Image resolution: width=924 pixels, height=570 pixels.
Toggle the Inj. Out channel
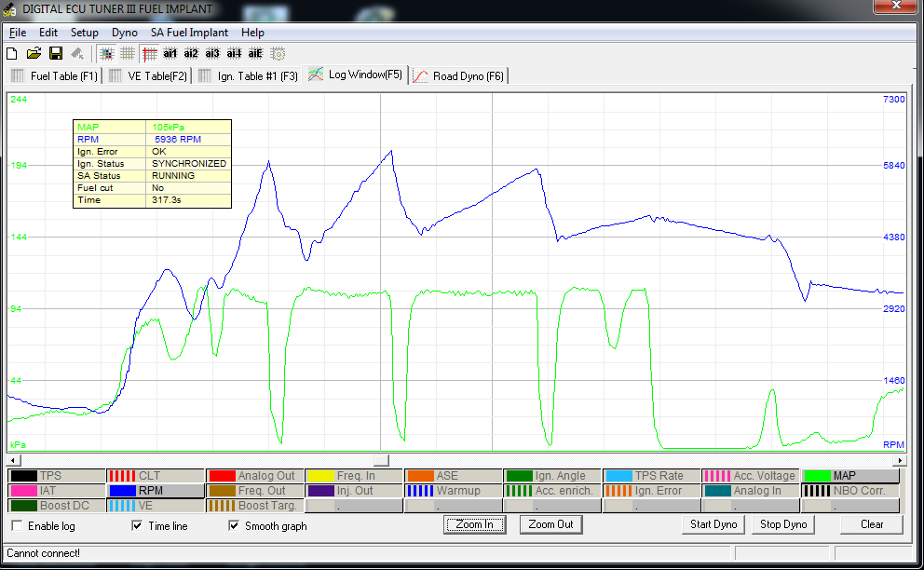click(x=354, y=491)
